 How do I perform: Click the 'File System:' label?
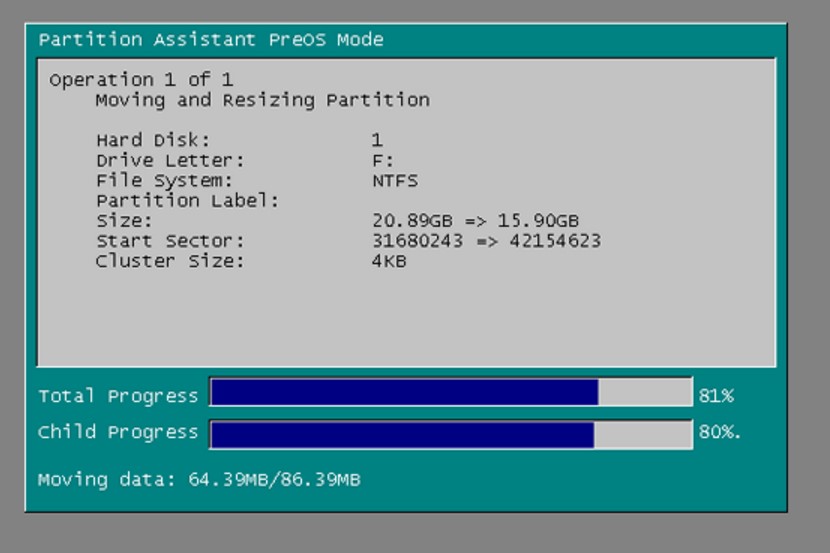tap(164, 180)
